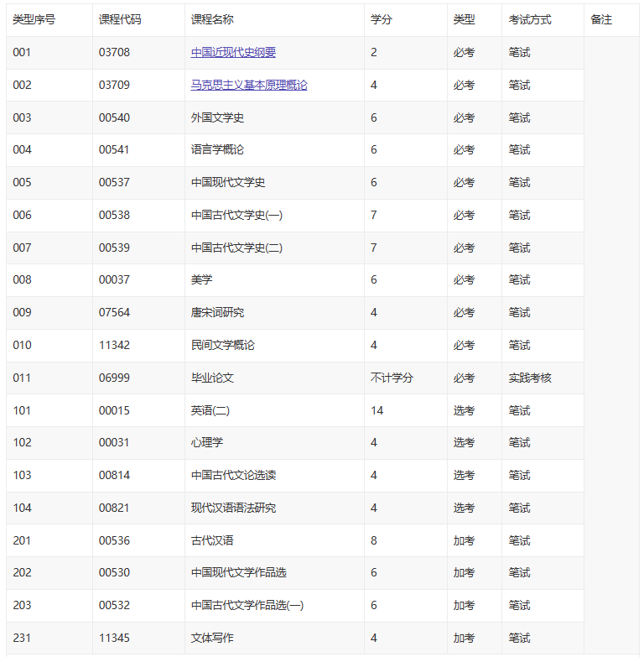Select course code 03709
644x657 pixels.
[x=114, y=85]
